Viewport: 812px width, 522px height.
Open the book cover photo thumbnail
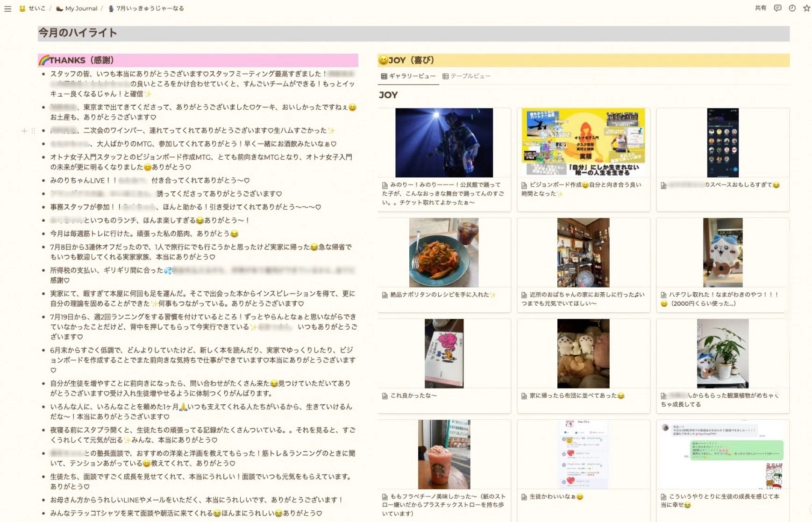444,353
